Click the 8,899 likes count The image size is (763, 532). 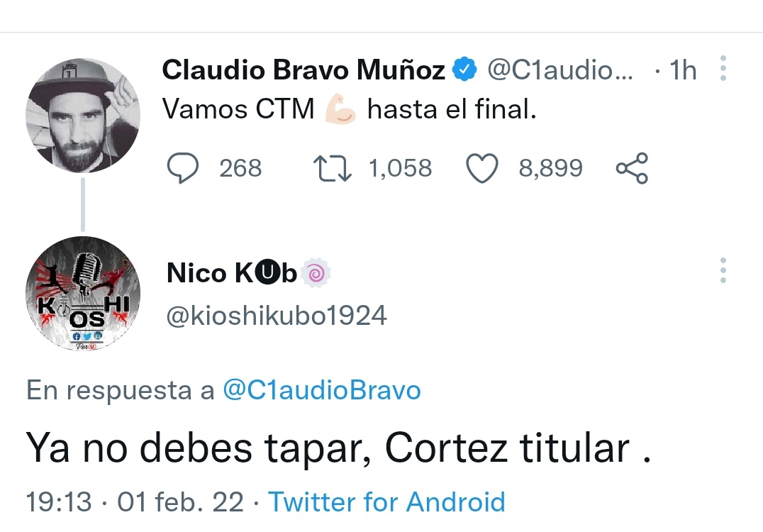(550, 169)
